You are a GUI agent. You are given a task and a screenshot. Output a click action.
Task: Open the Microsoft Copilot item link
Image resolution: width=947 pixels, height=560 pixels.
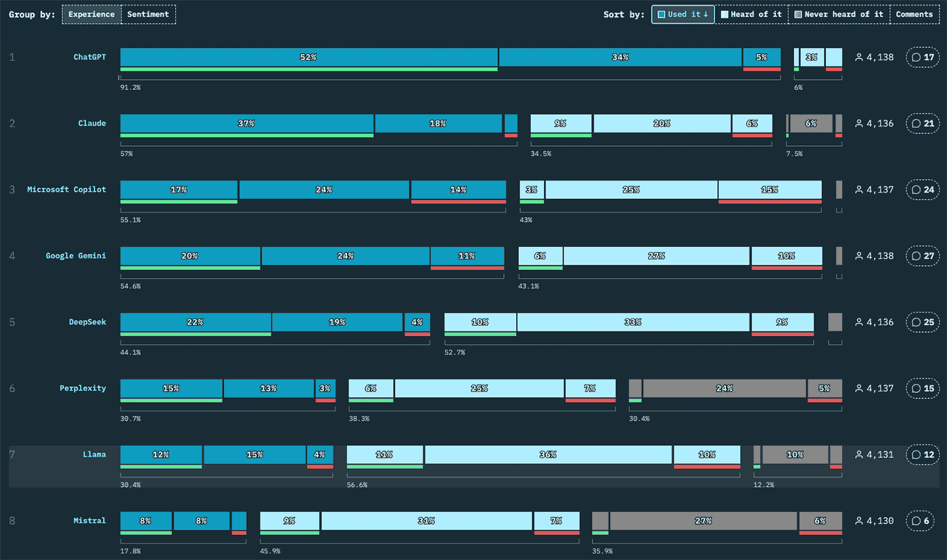click(x=67, y=189)
